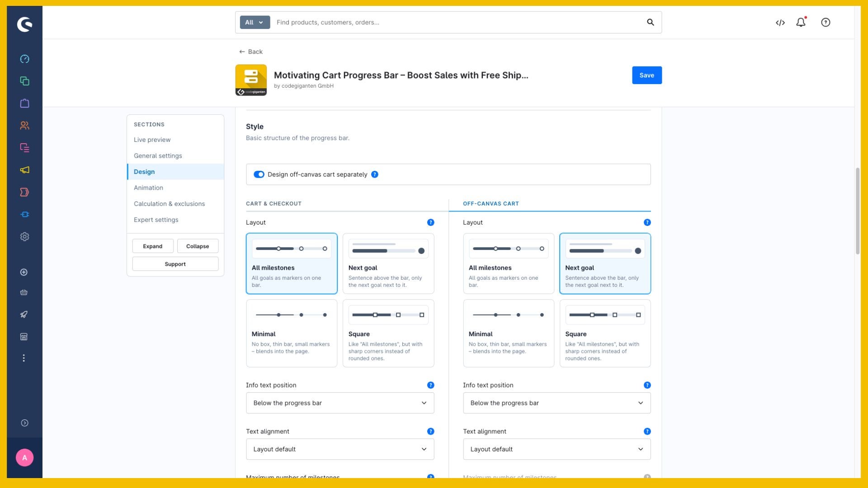Select Minimal layout for Cart & Checkout
Viewport: 868px width, 488px height.
pyautogui.click(x=292, y=333)
